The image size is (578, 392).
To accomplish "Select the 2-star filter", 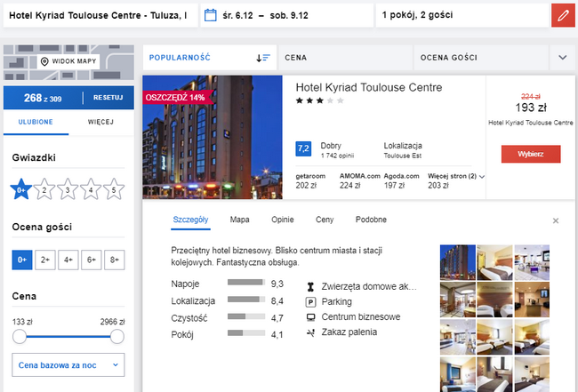I will [x=44, y=189].
